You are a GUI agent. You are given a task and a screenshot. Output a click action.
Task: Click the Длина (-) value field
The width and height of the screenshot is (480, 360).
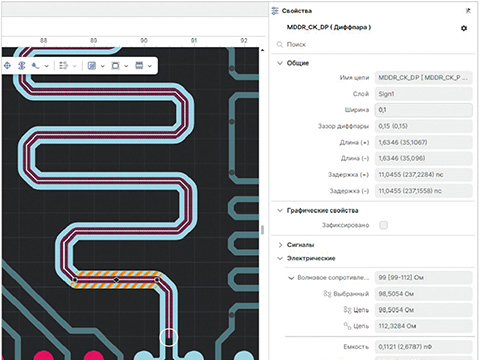424,158
